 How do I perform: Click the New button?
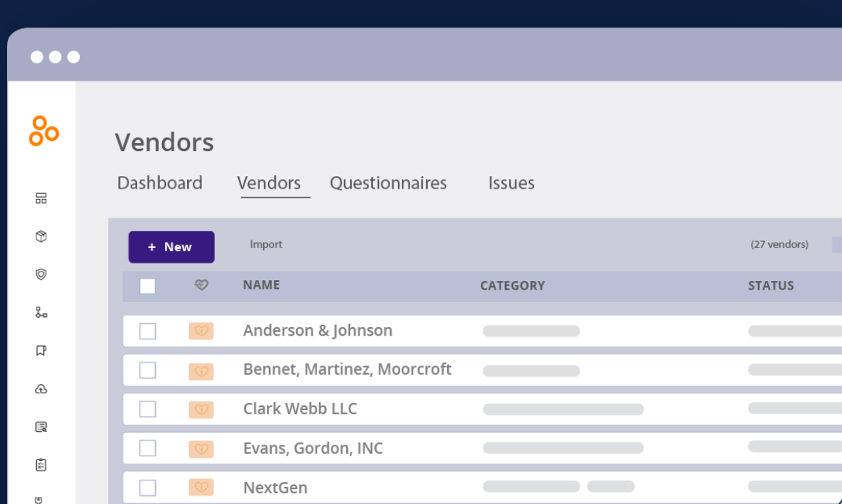click(x=171, y=247)
